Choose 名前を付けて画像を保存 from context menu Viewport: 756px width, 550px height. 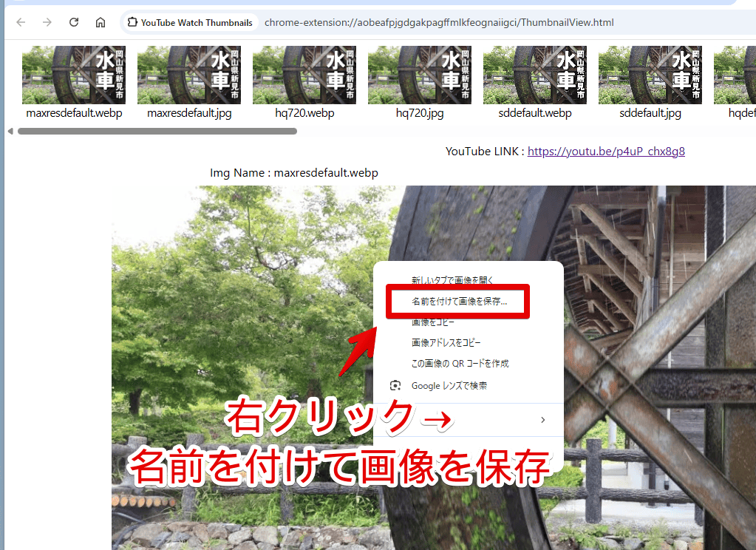click(x=457, y=301)
